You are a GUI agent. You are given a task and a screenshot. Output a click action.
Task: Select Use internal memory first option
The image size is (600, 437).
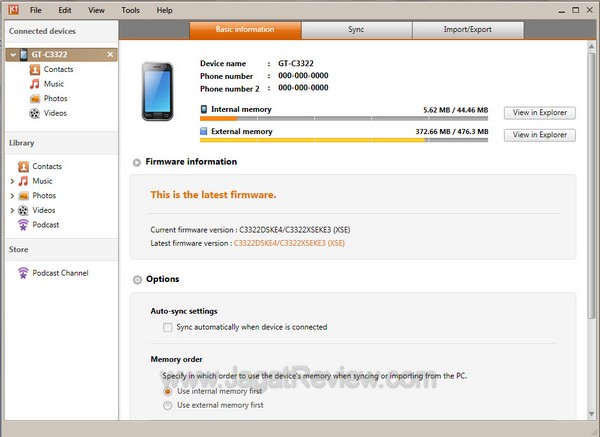167,391
